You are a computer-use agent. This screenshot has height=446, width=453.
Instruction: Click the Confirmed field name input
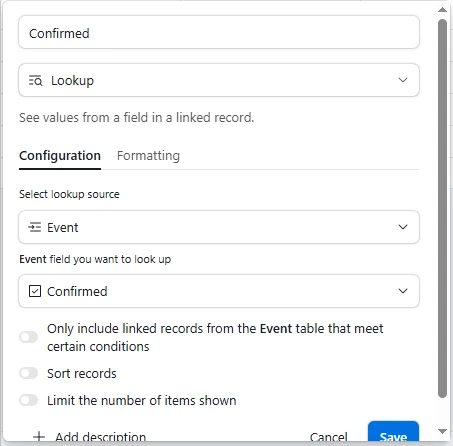(x=219, y=32)
